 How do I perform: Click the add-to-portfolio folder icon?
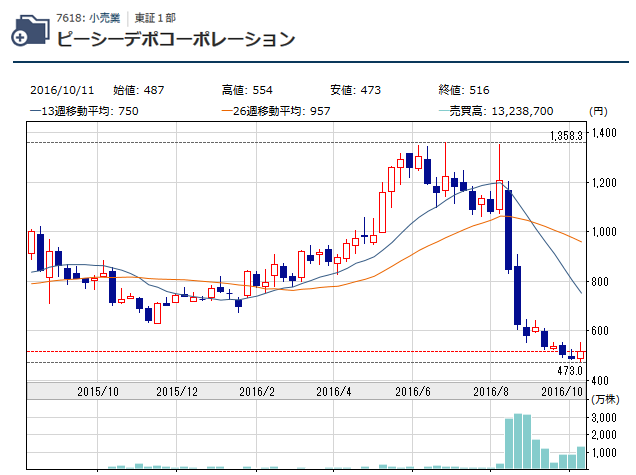coord(28,31)
